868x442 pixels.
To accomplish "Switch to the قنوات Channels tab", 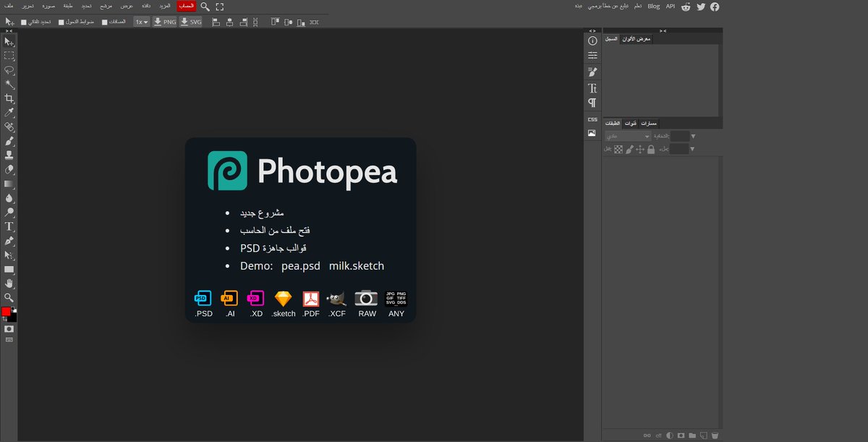I will 630,124.
